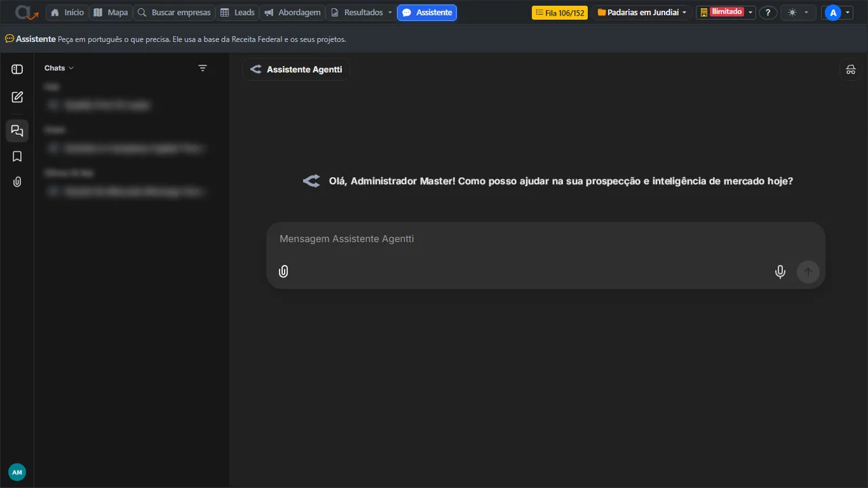
Task: Open the Mapa tab
Action: (x=111, y=12)
